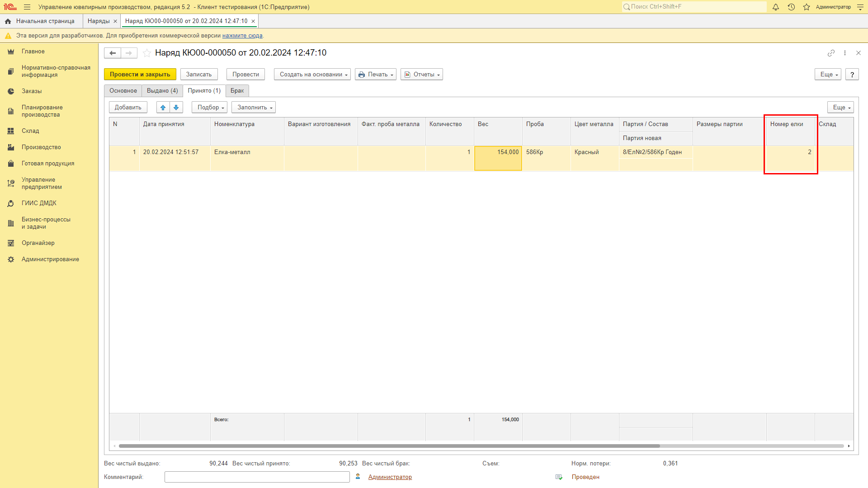Click the 586Кр Проба cell
The height and width of the screenshot is (488, 868).
coord(547,158)
